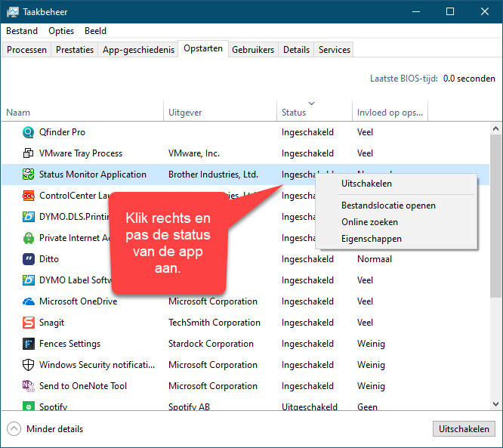503x448 pixels.
Task: Click the Taakbeheer title bar icon
Action: pyautogui.click(x=13, y=12)
